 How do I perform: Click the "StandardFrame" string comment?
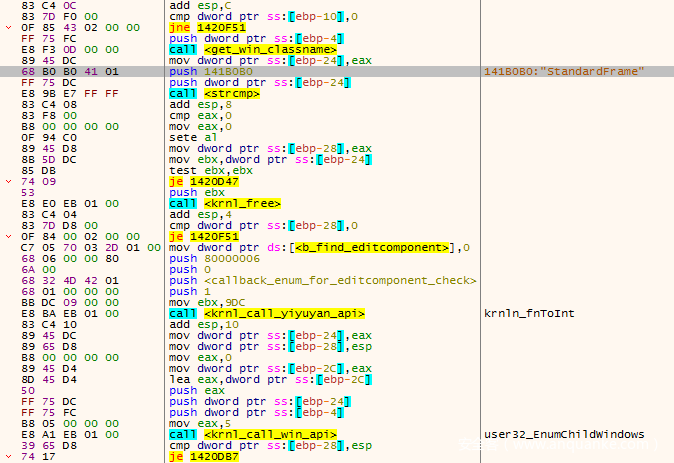coord(563,71)
